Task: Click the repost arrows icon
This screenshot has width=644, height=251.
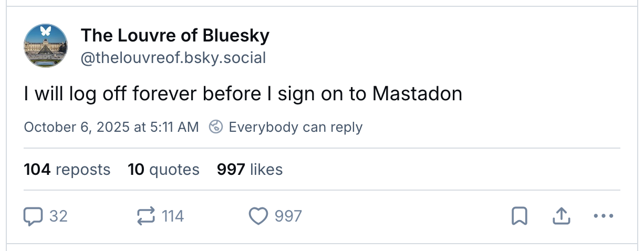Action: 146,216
